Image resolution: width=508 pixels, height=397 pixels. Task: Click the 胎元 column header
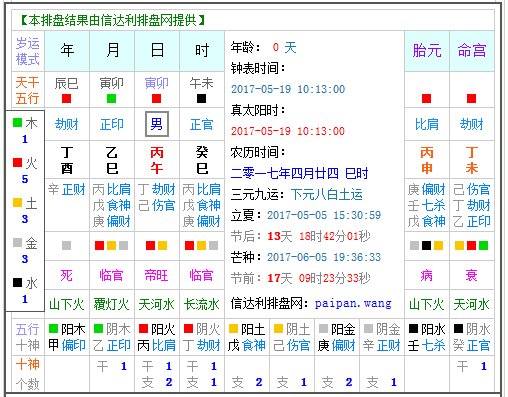(x=427, y=51)
